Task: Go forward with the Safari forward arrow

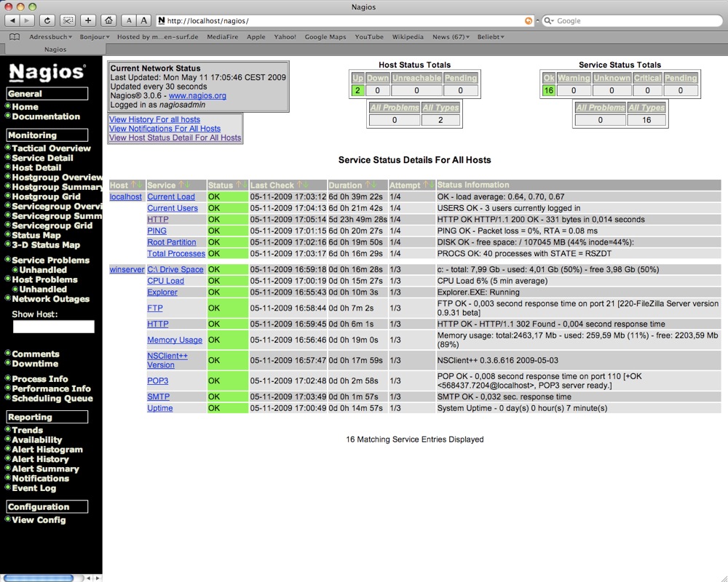Action: click(27, 20)
